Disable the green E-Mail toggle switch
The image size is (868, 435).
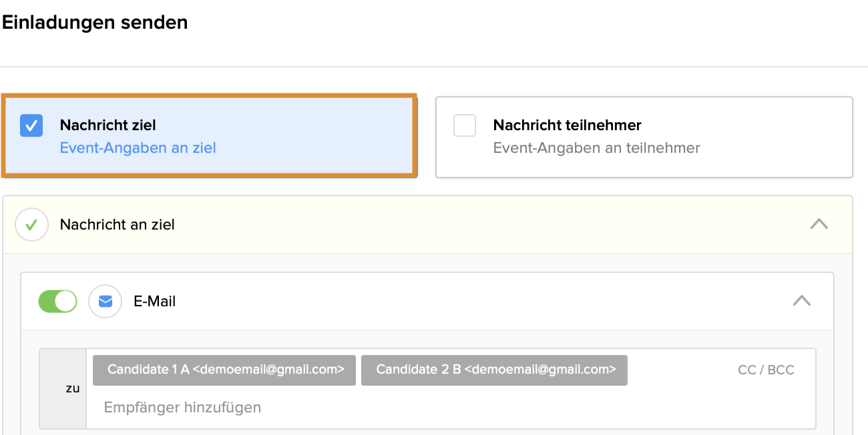point(57,302)
